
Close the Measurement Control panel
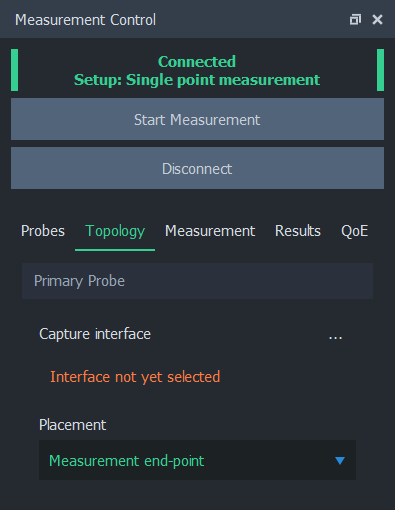point(377,19)
